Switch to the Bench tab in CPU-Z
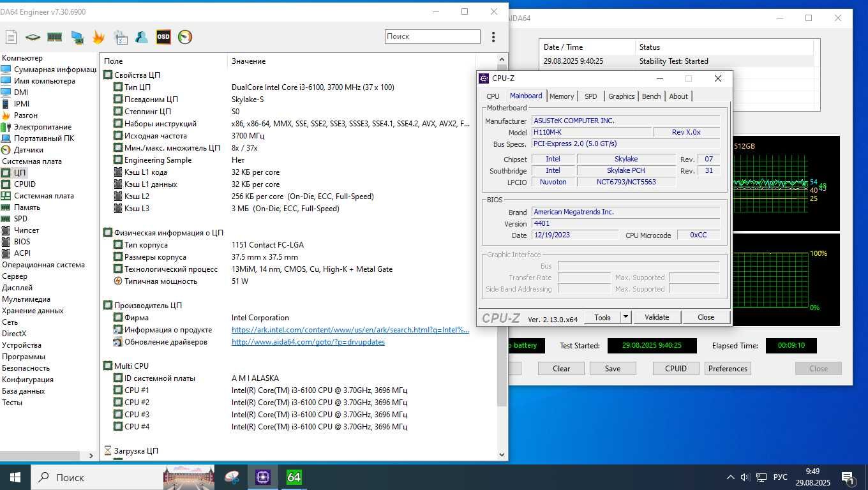The width and height of the screenshot is (868, 490). coord(651,96)
